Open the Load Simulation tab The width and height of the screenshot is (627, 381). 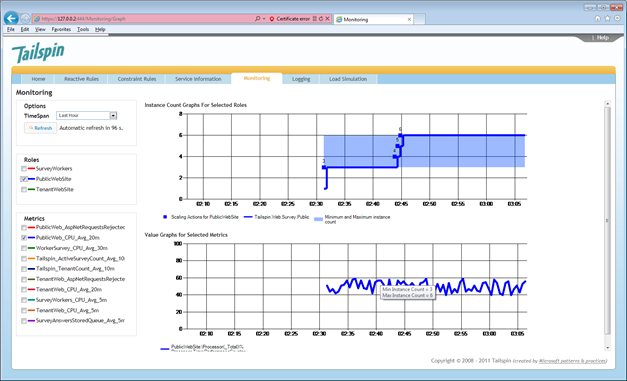pyautogui.click(x=348, y=79)
